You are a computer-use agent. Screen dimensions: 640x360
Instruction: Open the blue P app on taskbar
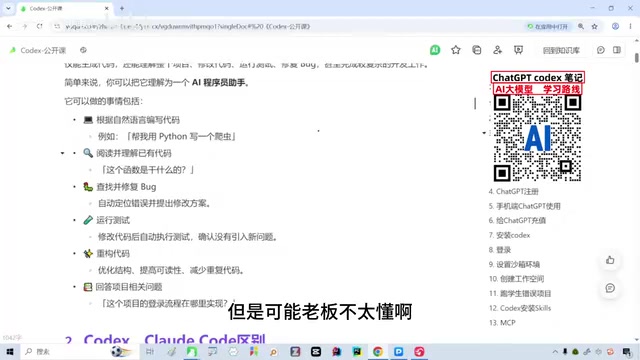click(398, 351)
